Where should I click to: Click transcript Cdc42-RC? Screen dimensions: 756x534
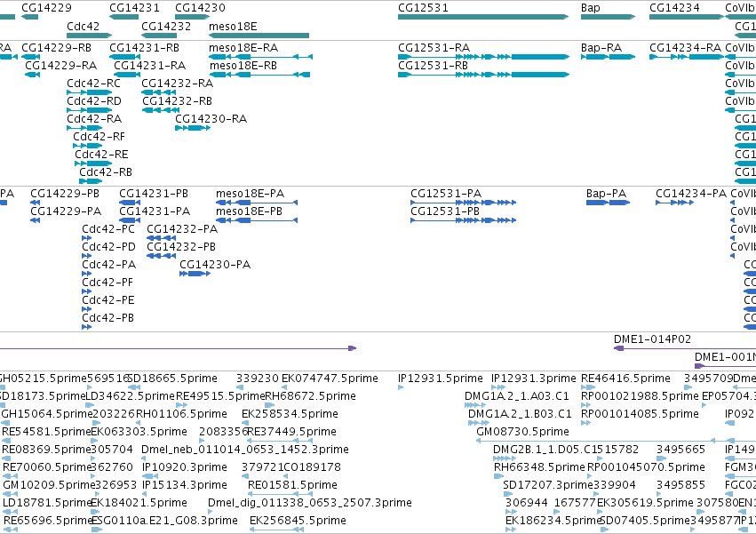click(x=93, y=84)
